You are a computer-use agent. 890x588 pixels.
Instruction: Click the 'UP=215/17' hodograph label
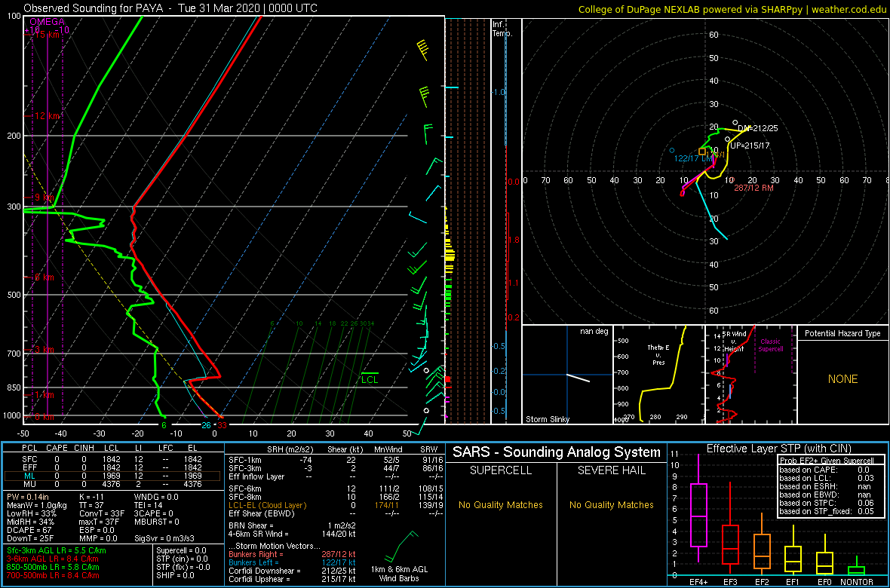[x=750, y=145]
